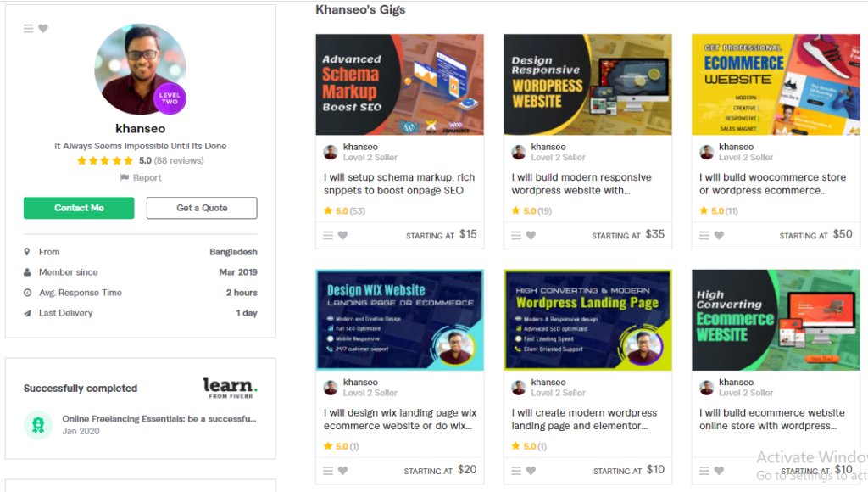Click the Get a Quote button
The width and height of the screenshot is (868, 492).
point(202,208)
